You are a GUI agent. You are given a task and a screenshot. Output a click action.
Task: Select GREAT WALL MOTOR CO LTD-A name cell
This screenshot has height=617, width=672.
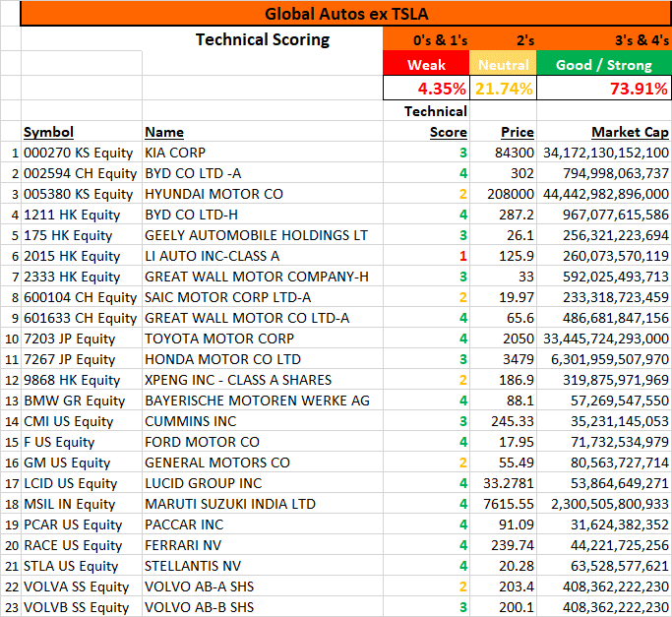coord(263,317)
